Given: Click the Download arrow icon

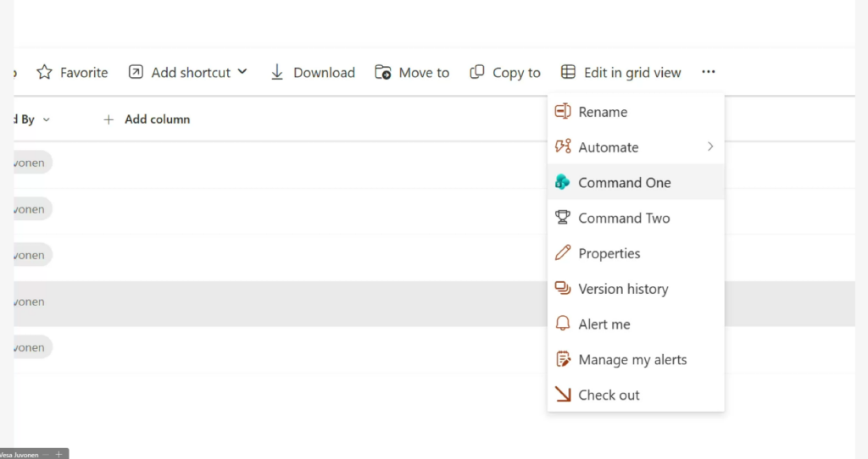Looking at the screenshot, I should 277,73.
